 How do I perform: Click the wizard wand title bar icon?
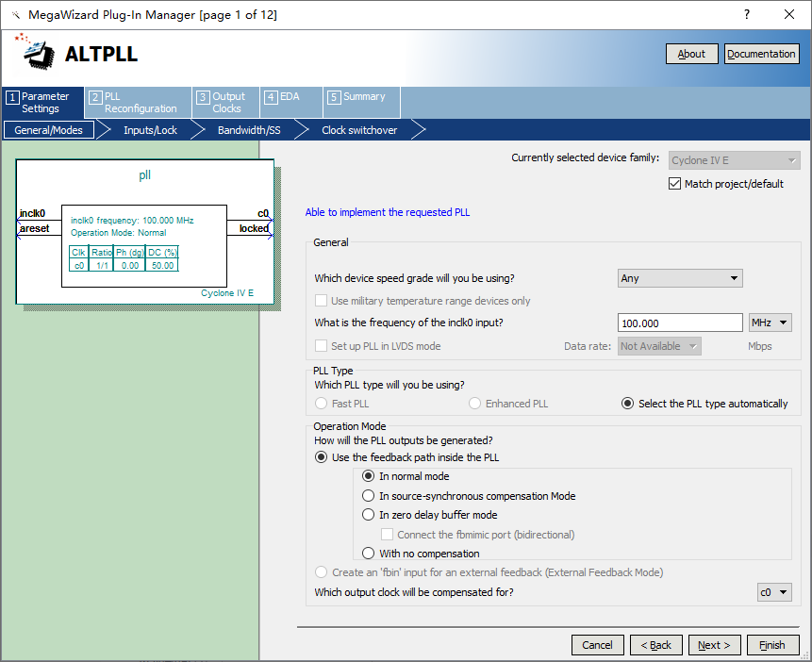tap(16, 15)
